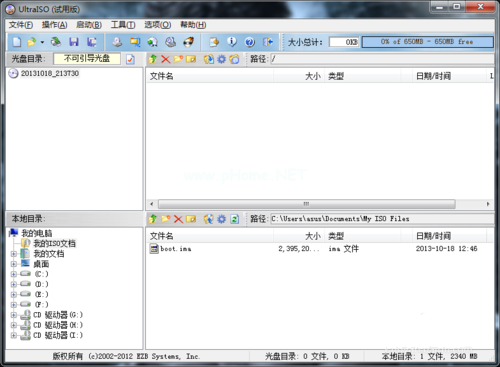Open the 帮助(H) menu

193,25
